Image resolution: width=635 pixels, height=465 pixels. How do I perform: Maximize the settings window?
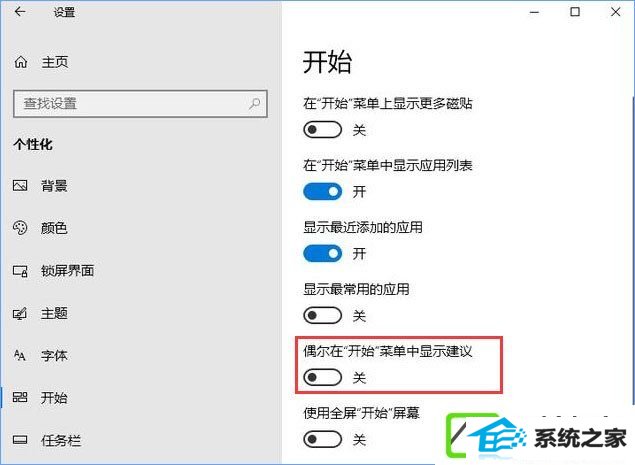pos(575,12)
